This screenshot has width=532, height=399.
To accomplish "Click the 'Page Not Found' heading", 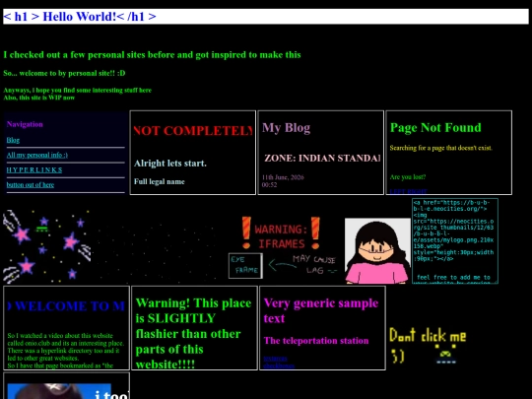I will 435,127.
